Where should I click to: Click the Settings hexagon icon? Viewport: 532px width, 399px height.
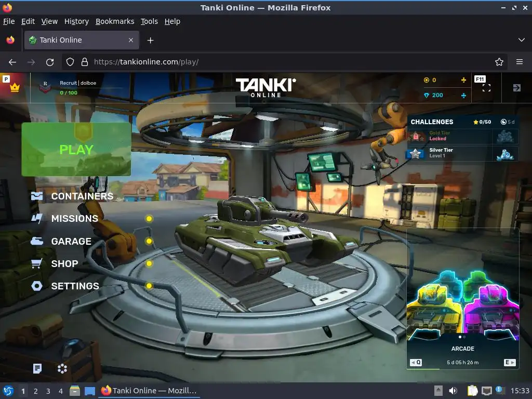pos(37,286)
